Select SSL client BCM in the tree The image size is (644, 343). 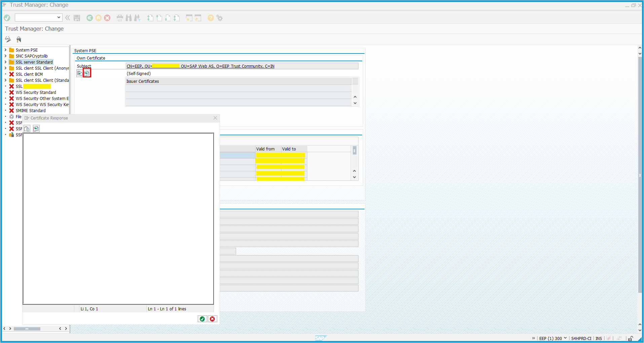29,74
